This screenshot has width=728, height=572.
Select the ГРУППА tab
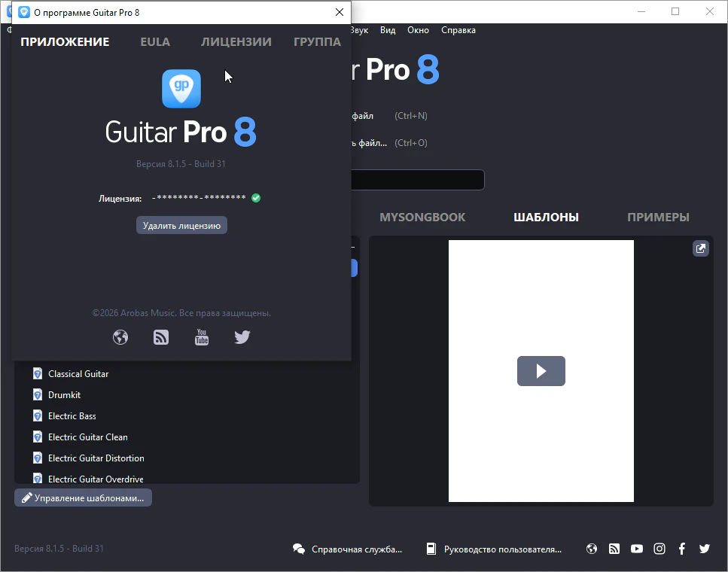tap(317, 42)
